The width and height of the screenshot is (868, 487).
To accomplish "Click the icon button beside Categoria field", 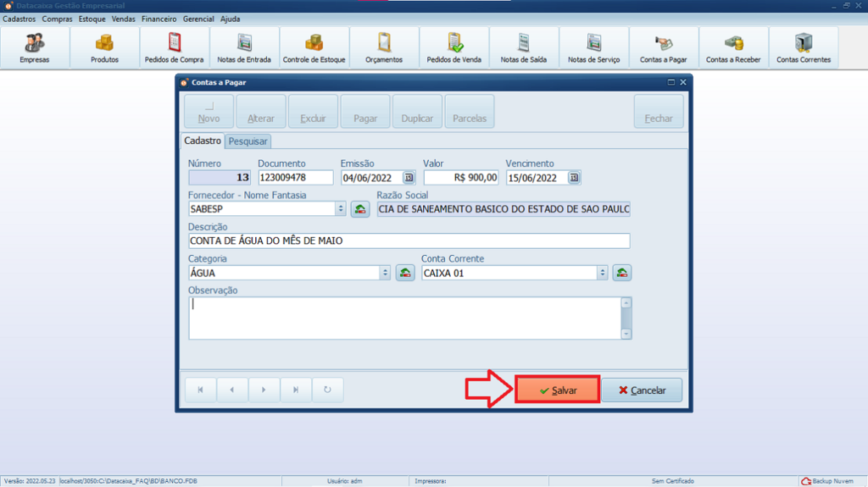I will 405,273.
